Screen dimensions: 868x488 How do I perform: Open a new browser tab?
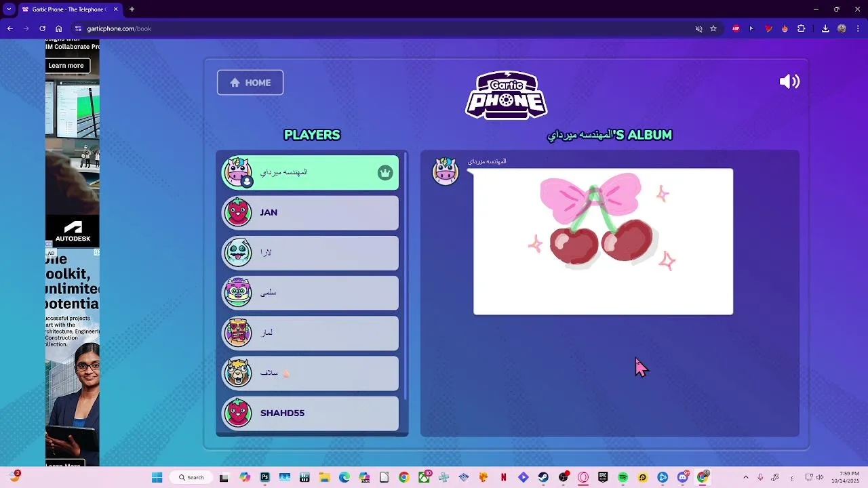point(132,9)
